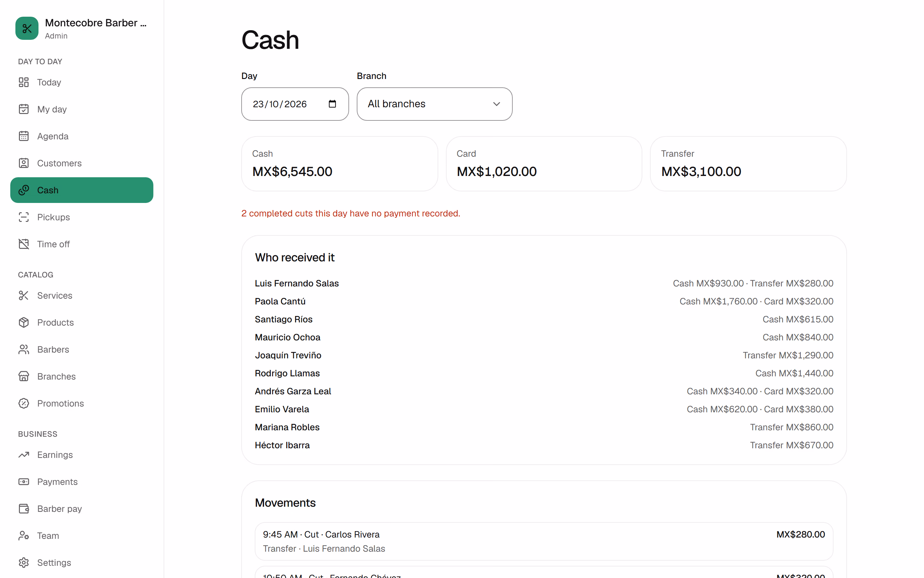The height and width of the screenshot is (578, 924).
Task: Click Rodrigo Llamas cash amount MX$1,440.00
Action: (794, 373)
